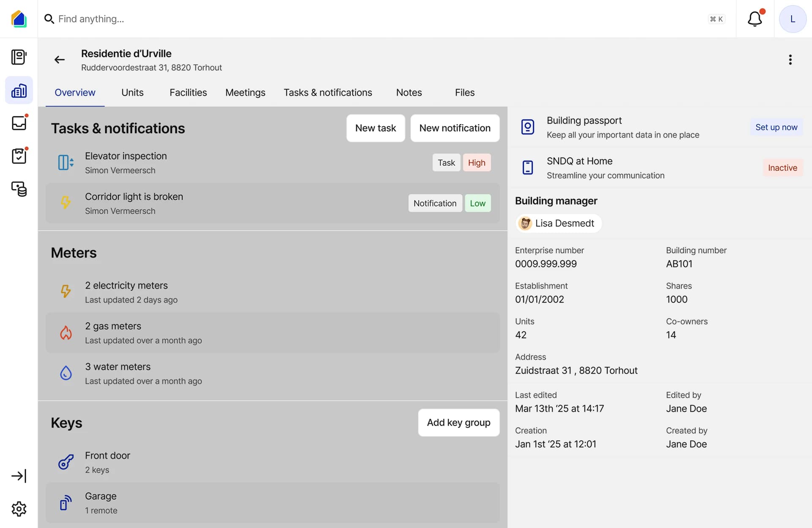
Task: Expand the sidebar with arrow icon
Action: (19, 476)
